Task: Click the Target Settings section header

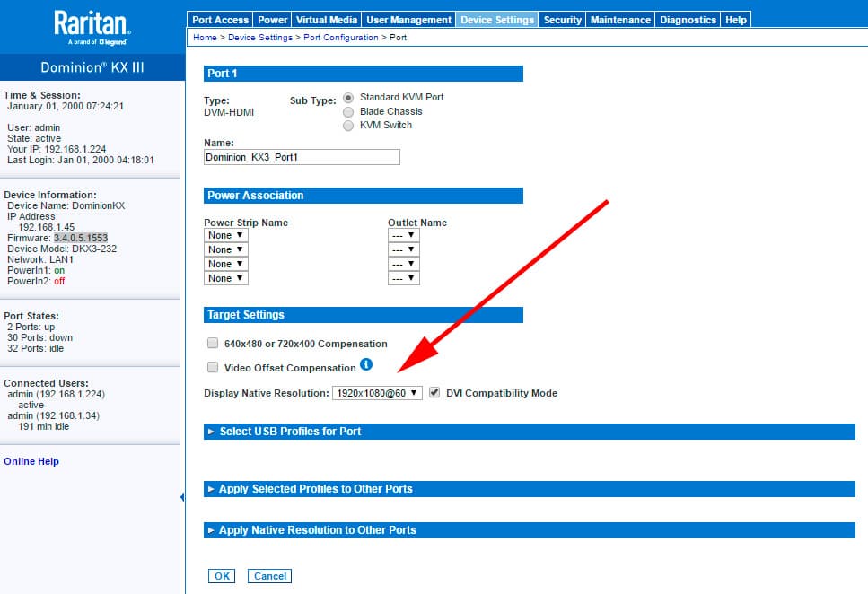Action: pos(364,315)
